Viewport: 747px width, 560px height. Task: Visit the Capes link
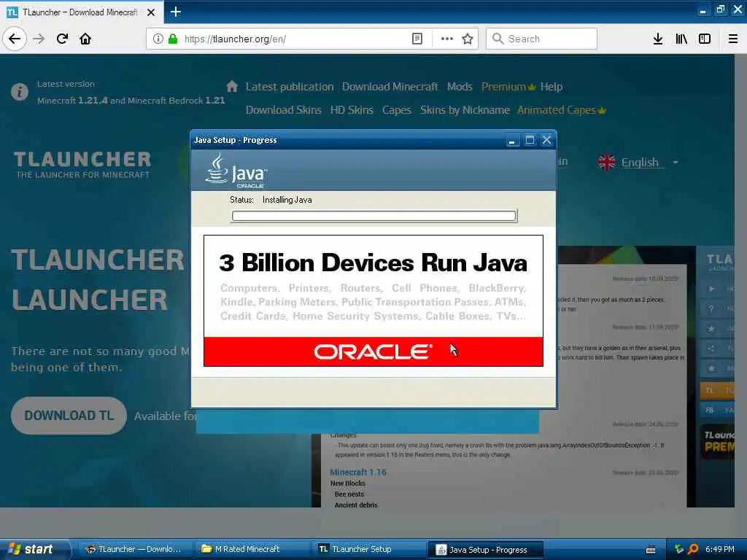point(396,110)
